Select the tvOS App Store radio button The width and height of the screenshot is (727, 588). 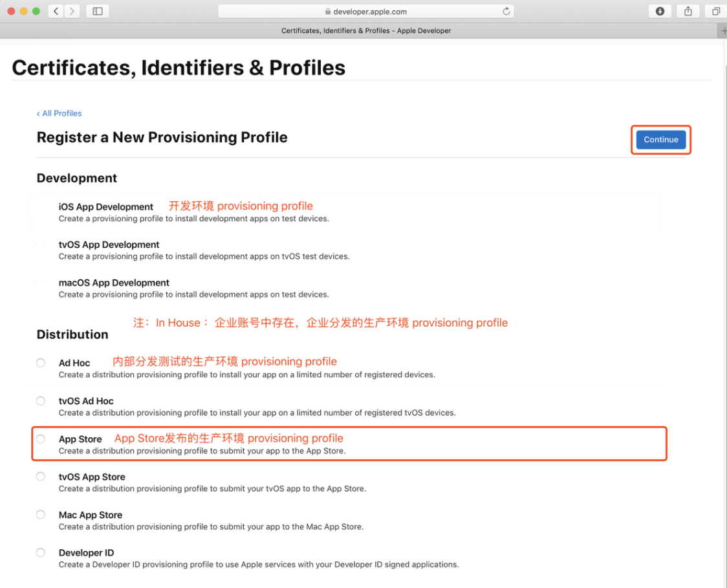click(x=41, y=477)
